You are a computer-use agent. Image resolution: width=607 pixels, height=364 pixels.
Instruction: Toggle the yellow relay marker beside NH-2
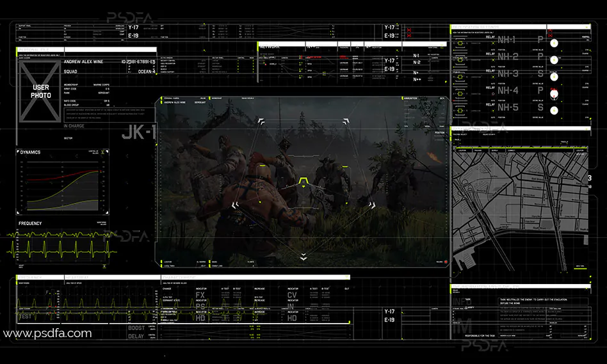(x=493, y=60)
